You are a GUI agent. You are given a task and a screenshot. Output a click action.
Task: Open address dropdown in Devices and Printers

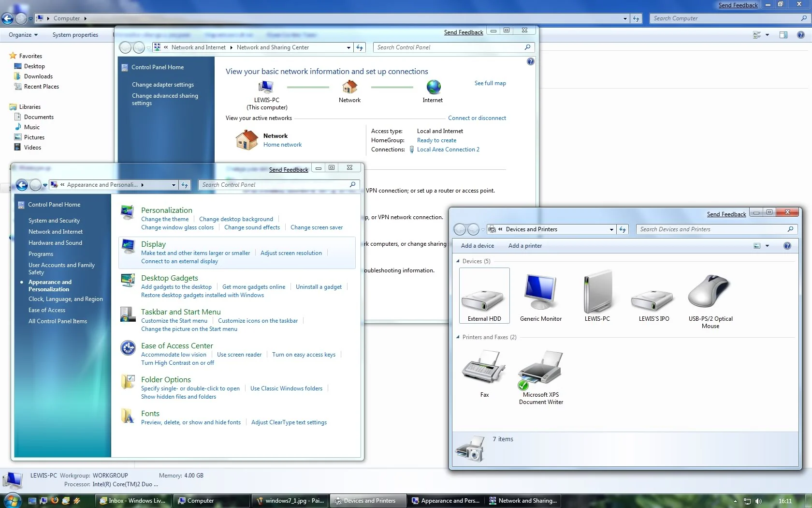[x=611, y=229]
